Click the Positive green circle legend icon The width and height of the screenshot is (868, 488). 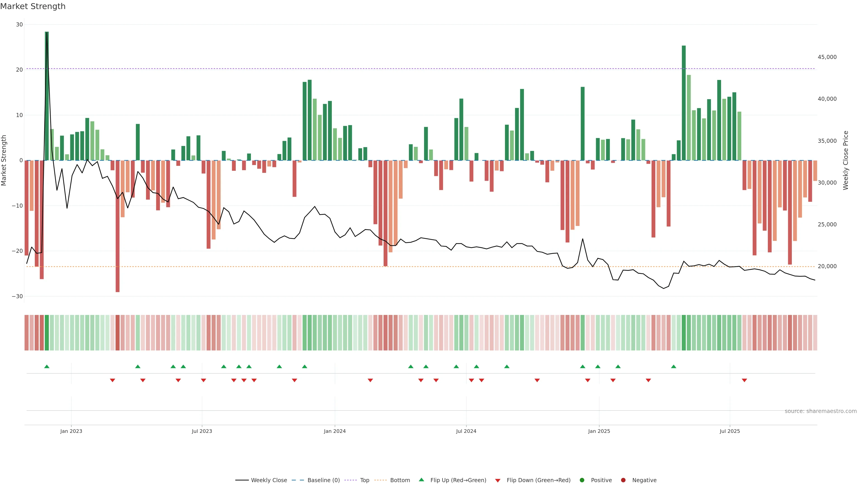pos(582,480)
